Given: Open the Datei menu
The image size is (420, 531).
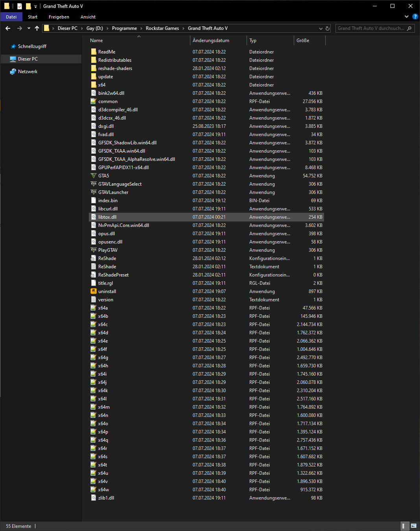Looking at the screenshot, I should pos(11,17).
